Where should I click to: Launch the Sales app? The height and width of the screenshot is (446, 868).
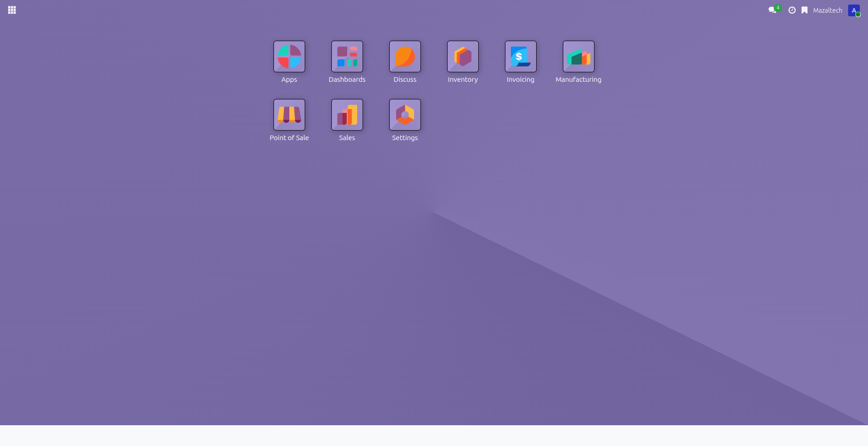pos(347,114)
